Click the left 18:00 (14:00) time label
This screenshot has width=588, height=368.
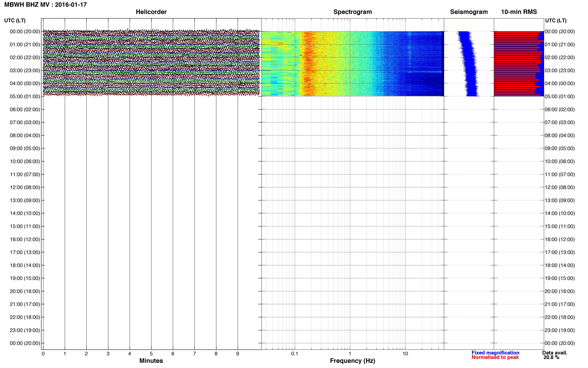tap(25, 265)
